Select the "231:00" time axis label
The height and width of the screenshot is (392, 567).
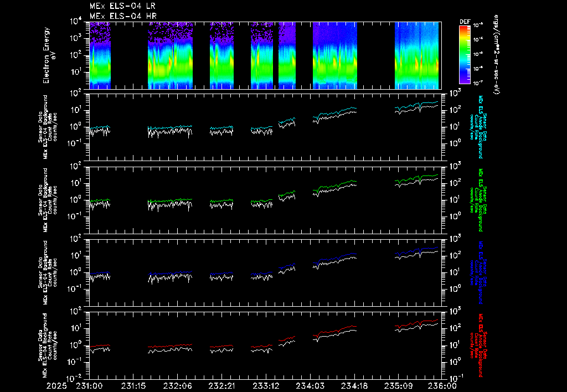click(x=89, y=386)
